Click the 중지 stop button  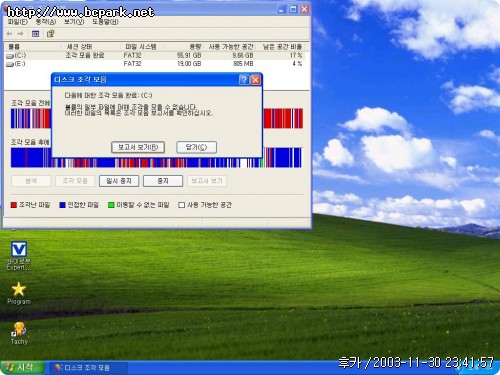[x=163, y=181]
